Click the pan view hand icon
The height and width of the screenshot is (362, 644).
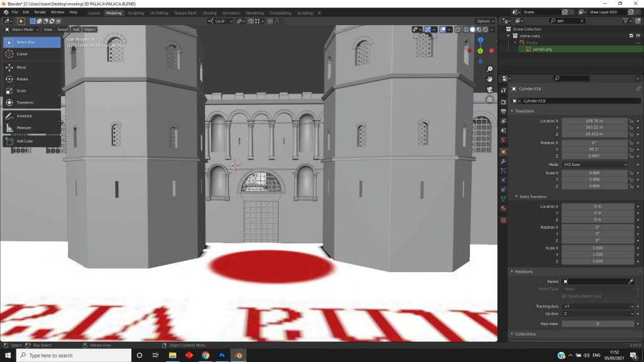(x=491, y=79)
